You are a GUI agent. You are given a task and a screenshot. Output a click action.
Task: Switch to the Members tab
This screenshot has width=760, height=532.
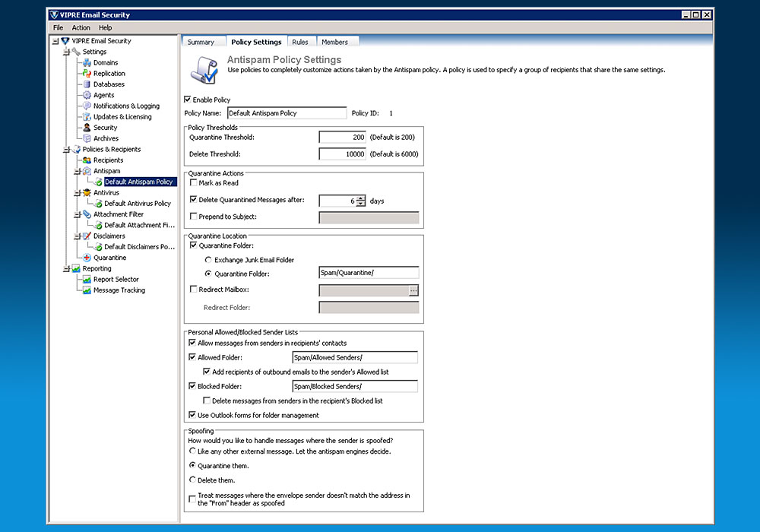point(334,42)
